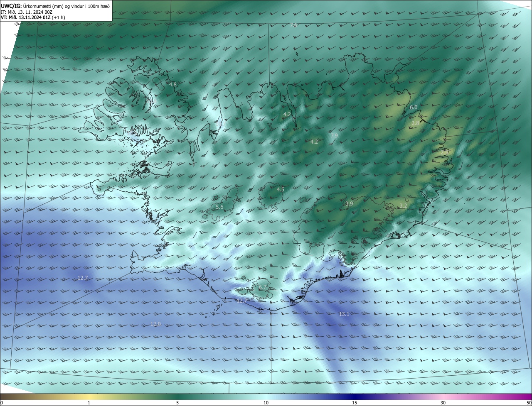The width and height of the screenshot is (532, 406).
Task: Click the 5 tick label on the color scale
Action: [177, 403]
